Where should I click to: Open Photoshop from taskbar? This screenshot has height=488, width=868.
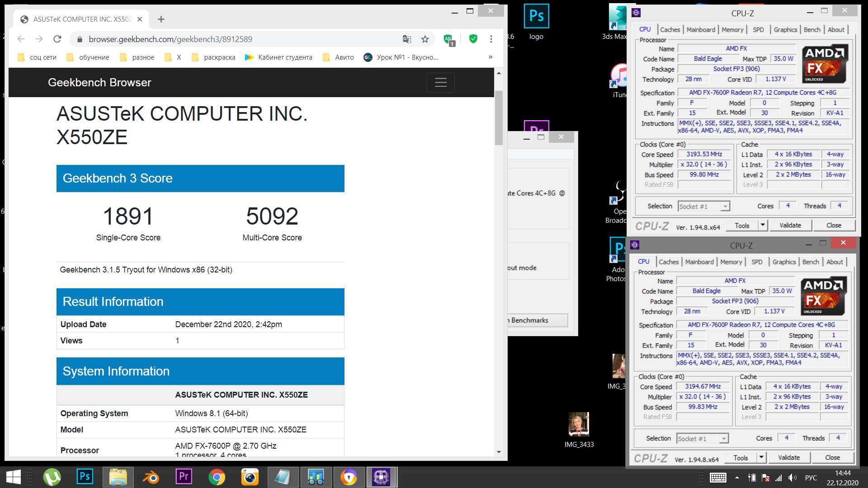[x=85, y=477]
